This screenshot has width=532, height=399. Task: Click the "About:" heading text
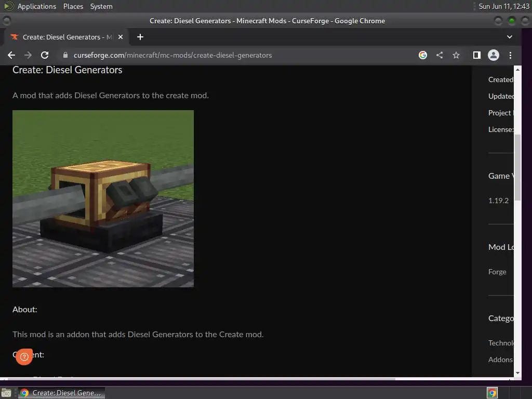coord(25,310)
